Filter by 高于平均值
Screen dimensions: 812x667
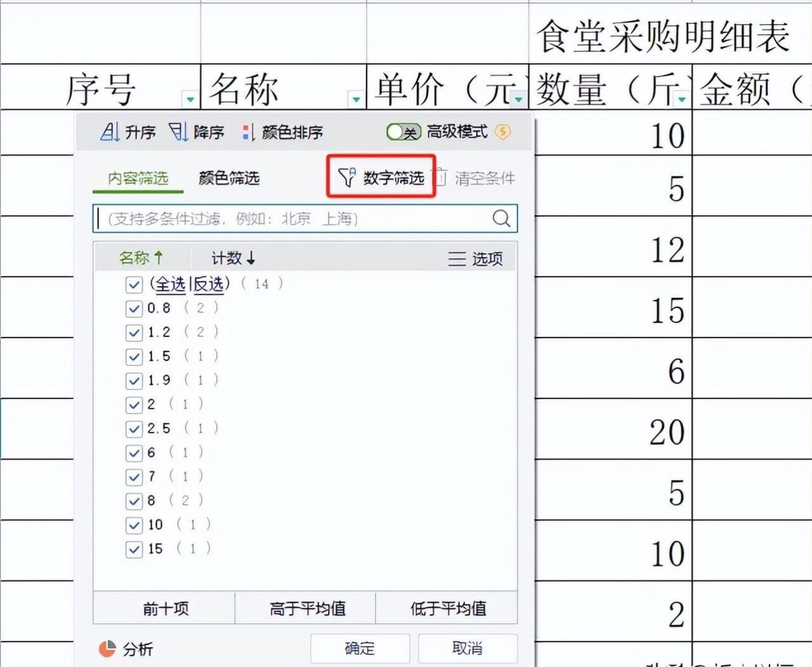point(306,609)
